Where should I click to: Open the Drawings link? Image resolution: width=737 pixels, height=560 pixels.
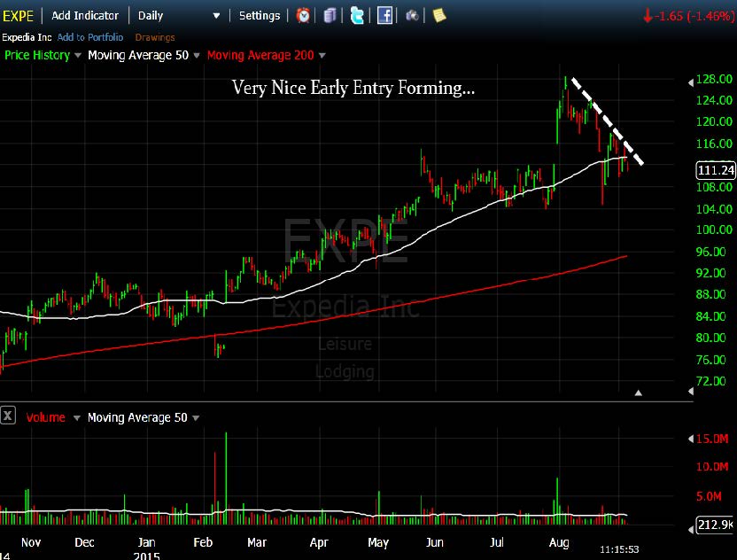coord(155,37)
